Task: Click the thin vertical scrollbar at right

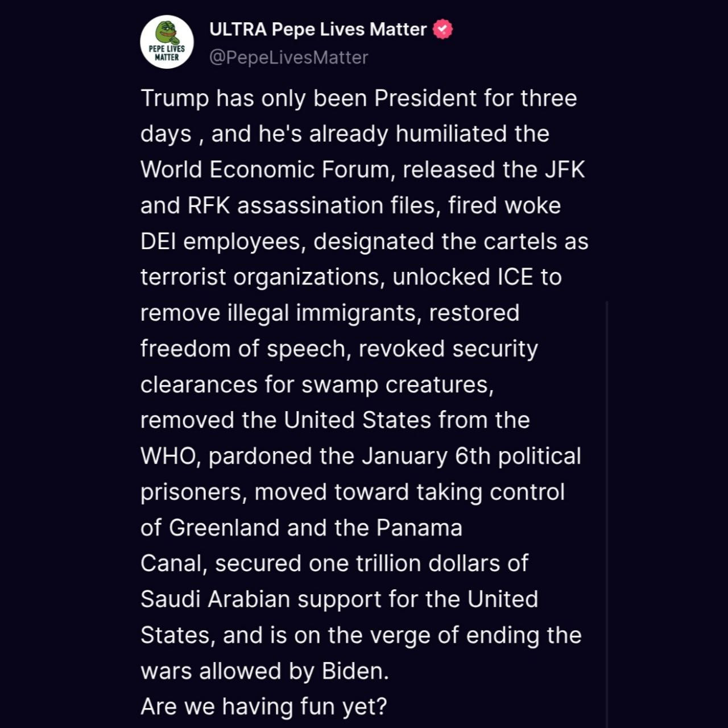Action: coord(607,512)
